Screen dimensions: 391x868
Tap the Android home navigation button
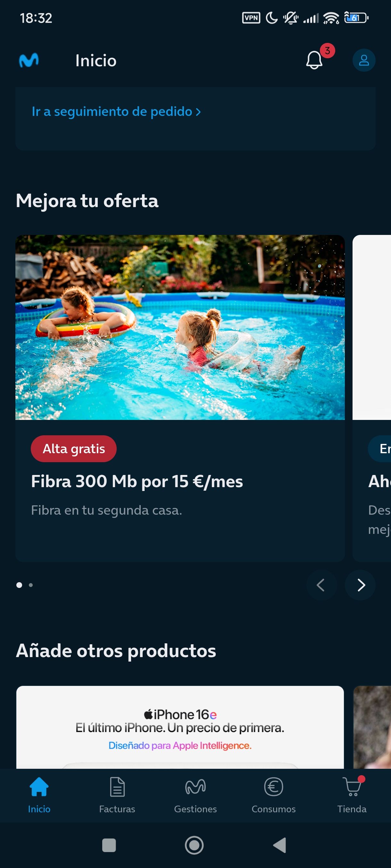(194, 845)
